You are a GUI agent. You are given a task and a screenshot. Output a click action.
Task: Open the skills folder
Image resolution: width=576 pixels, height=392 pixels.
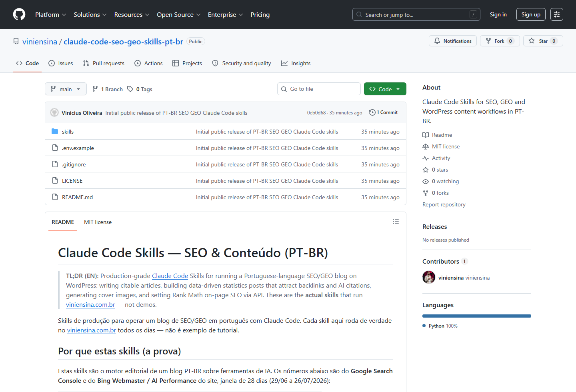68,132
